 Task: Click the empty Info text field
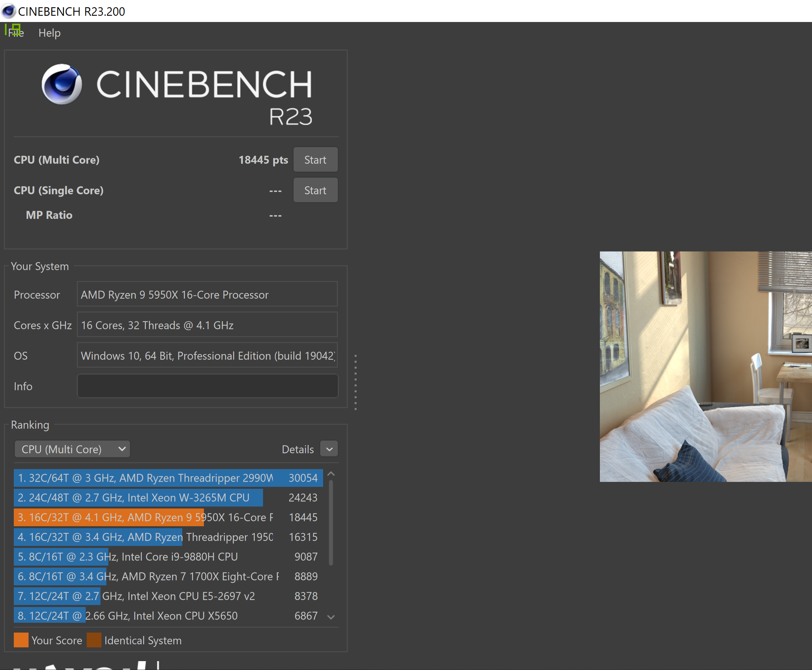pos(207,386)
